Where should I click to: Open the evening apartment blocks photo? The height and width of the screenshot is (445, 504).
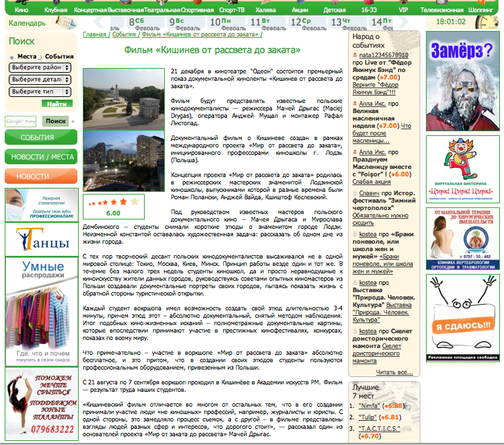coord(124,161)
